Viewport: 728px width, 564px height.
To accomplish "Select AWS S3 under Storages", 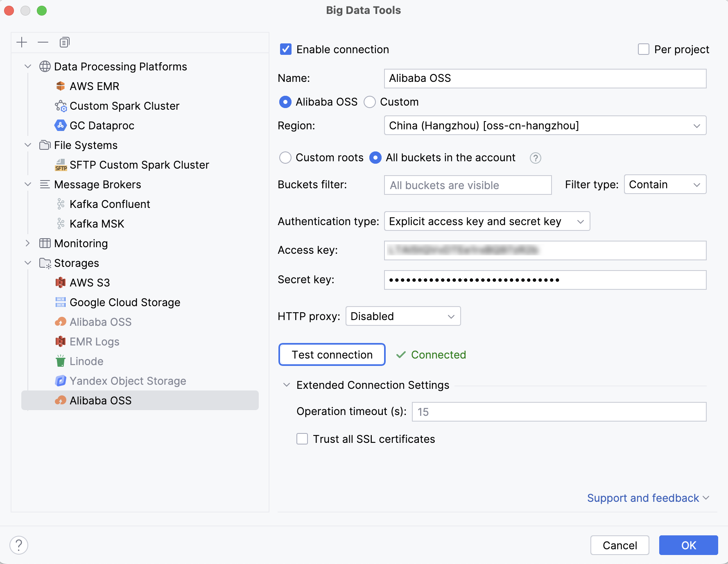I will pos(90,282).
